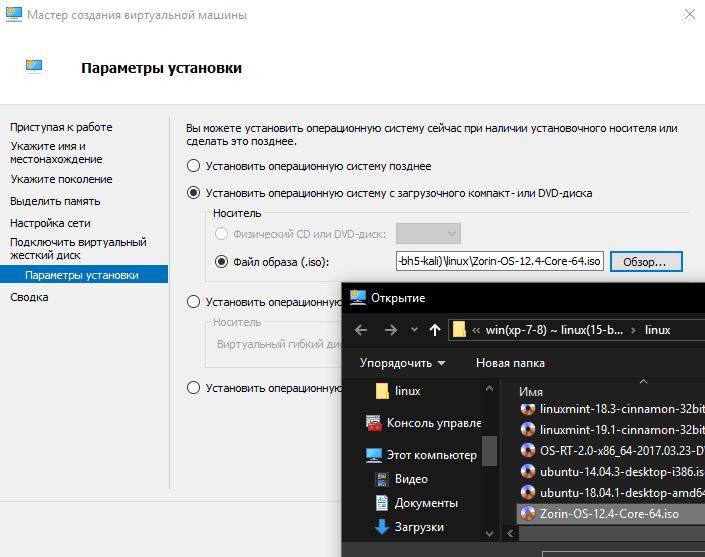The width and height of the screenshot is (705, 557).
Task: Sort files by Имя column header
Action: point(531,392)
